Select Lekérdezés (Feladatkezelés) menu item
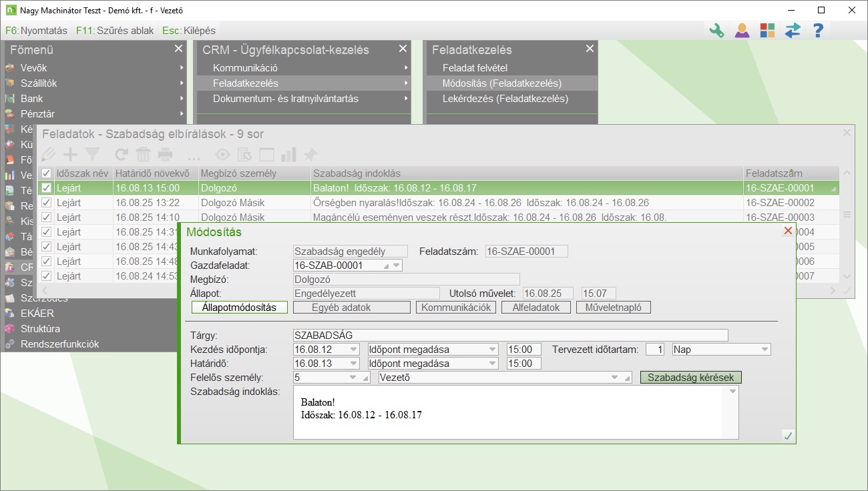This screenshot has width=868, height=491. point(505,99)
